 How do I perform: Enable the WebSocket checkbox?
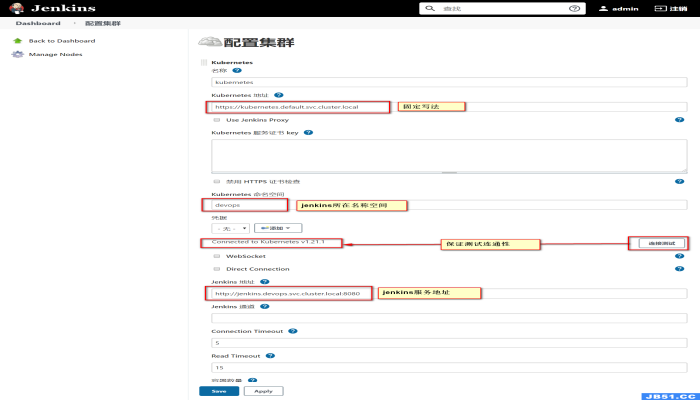tap(217, 256)
